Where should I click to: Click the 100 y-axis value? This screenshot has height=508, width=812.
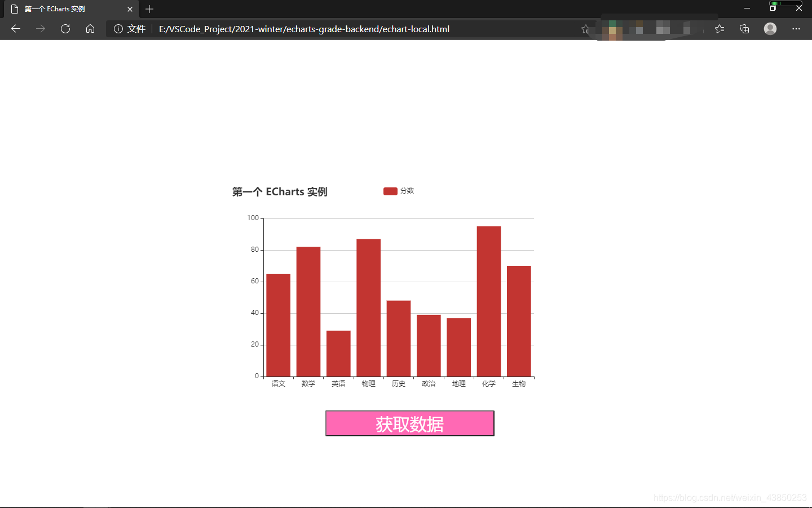pyautogui.click(x=253, y=218)
